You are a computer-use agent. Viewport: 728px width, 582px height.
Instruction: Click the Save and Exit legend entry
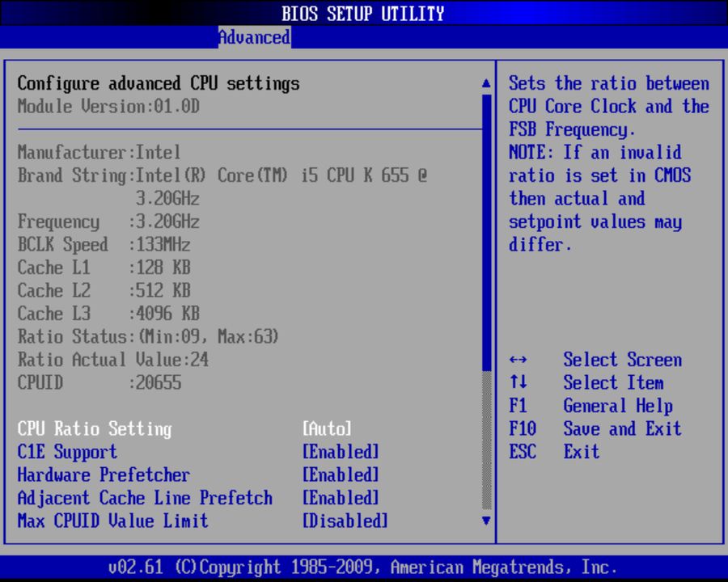tap(623, 429)
